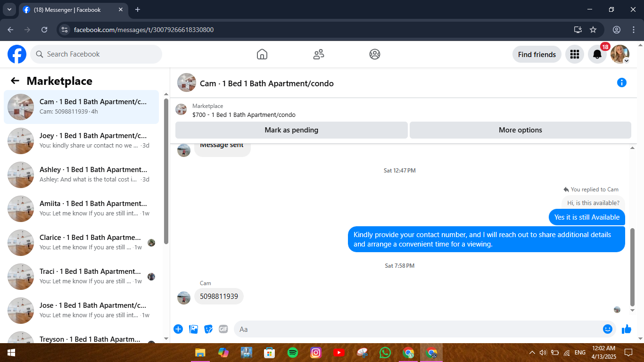Screen dimensions: 644x362
Task: Close the Messenger | Facebook tab
Action: coord(121,9)
